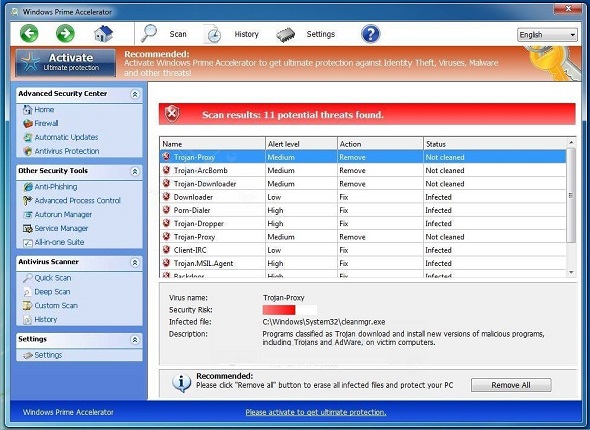
Task: Collapse the Antivirus Scanner section
Action: coord(135,263)
